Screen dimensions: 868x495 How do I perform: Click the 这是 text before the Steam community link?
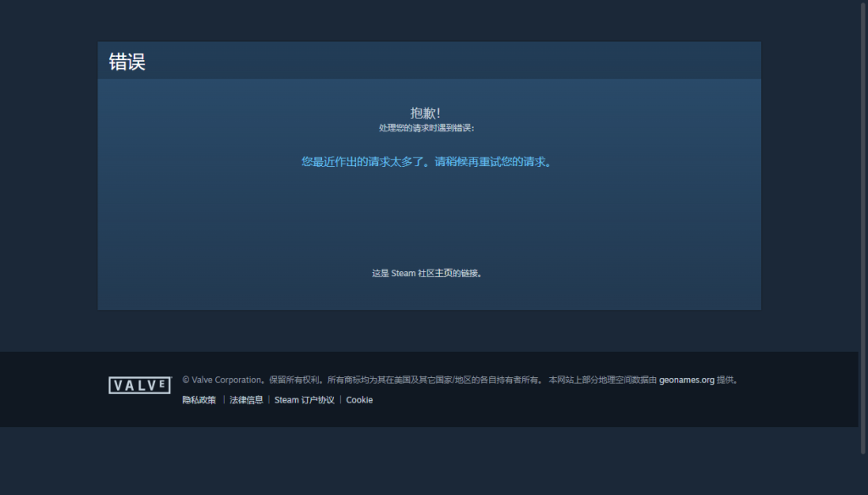tap(380, 274)
